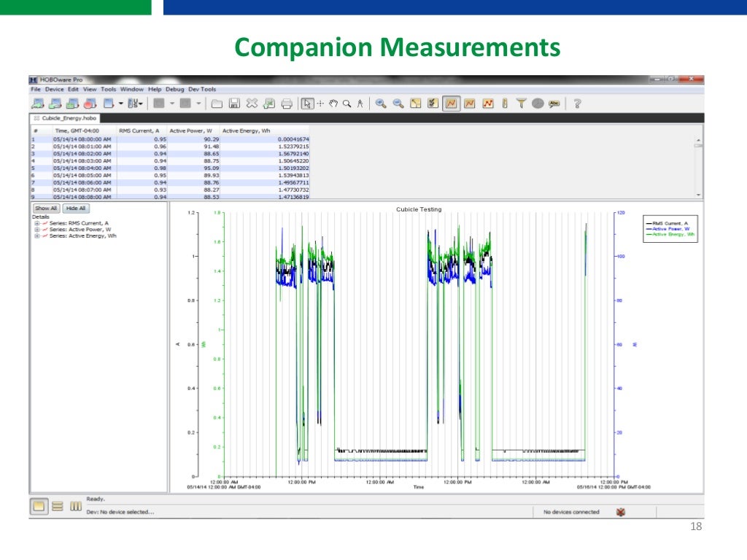Screen dimensions: 747x560
Task: Click the question mark help icon
Action: (x=576, y=104)
